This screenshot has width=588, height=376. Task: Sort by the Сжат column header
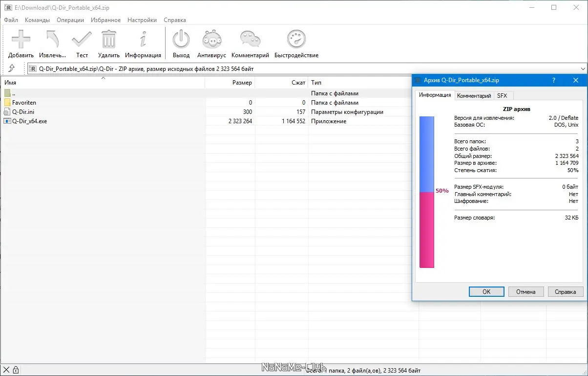(x=282, y=83)
